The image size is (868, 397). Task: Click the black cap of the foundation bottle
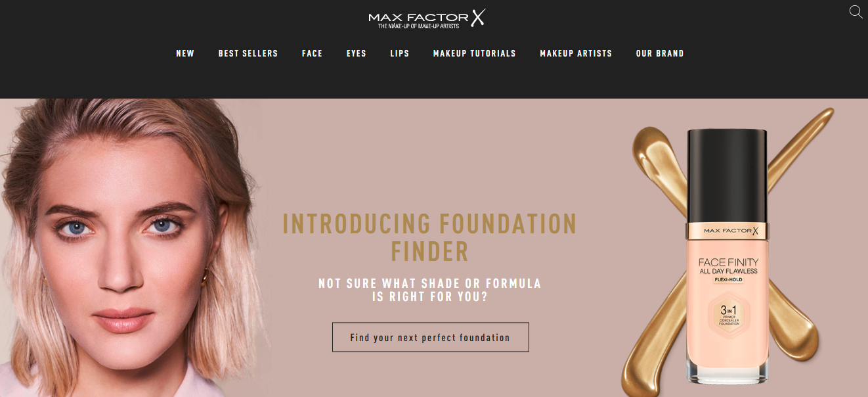(x=727, y=175)
